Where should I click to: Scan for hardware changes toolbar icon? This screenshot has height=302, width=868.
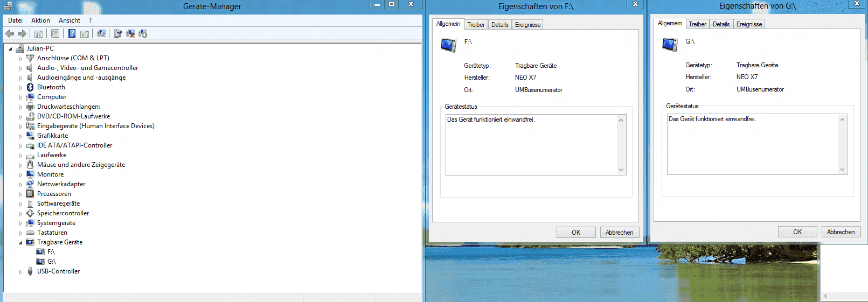tap(101, 33)
